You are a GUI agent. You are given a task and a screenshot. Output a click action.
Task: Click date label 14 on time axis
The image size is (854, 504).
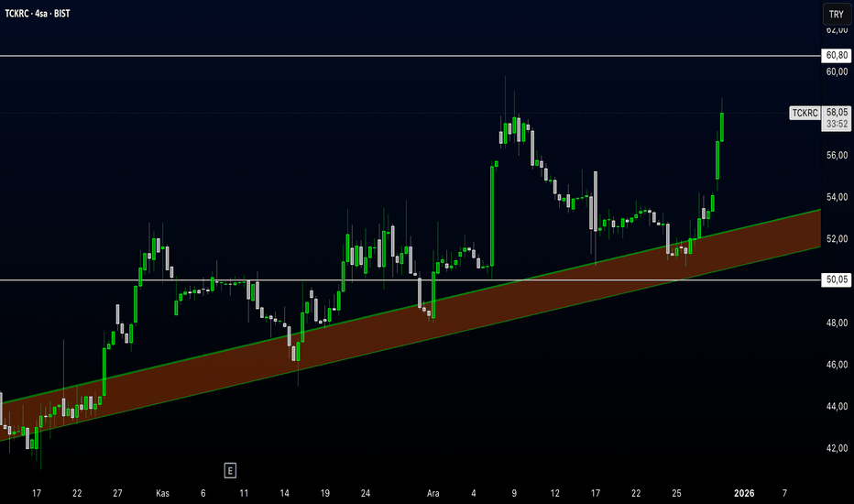(284, 493)
